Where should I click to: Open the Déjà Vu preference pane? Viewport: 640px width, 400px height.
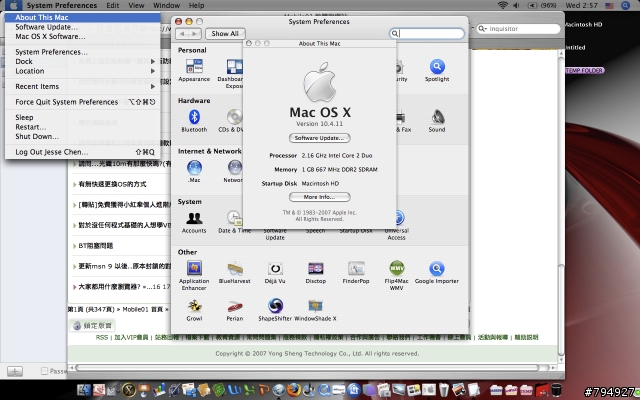pos(275,273)
